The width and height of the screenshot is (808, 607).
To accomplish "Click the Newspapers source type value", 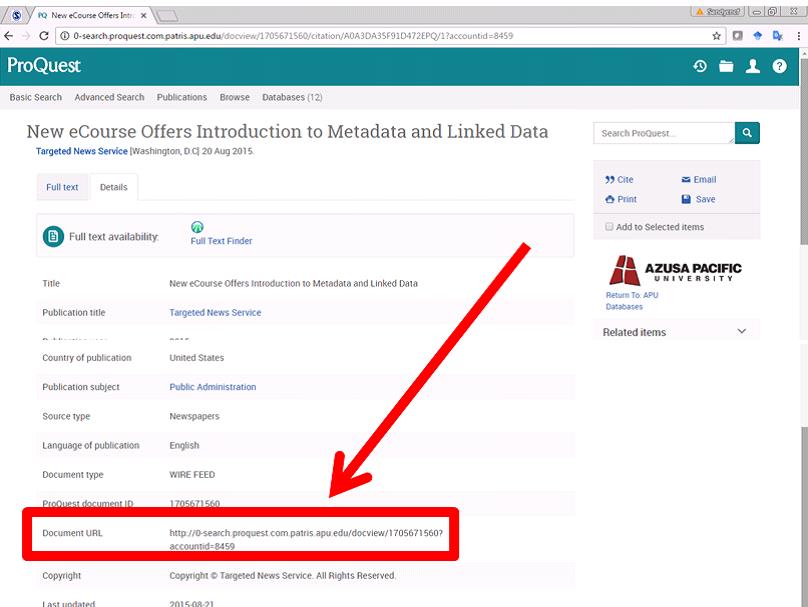I will [x=194, y=416].
